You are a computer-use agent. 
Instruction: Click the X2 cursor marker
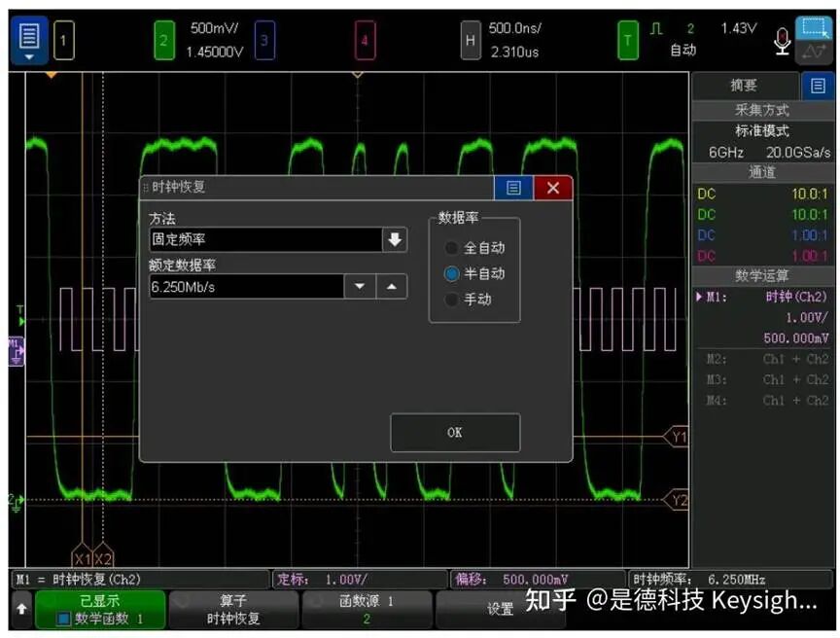point(103,557)
